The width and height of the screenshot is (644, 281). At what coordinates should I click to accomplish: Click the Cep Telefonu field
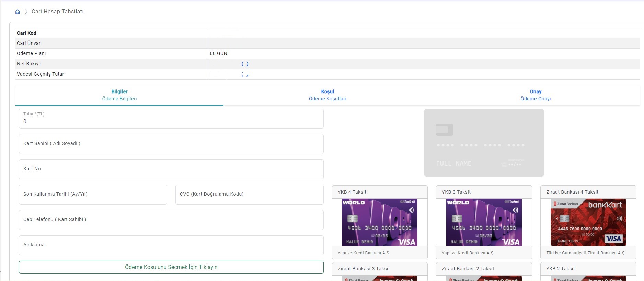click(x=171, y=220)
